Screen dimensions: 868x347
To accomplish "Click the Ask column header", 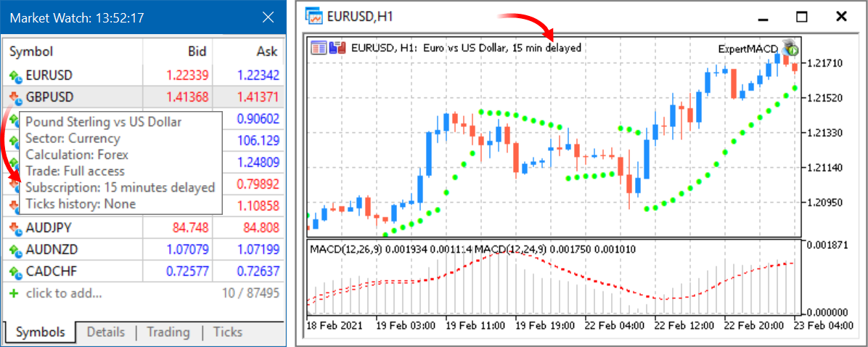I will [266, 52].
